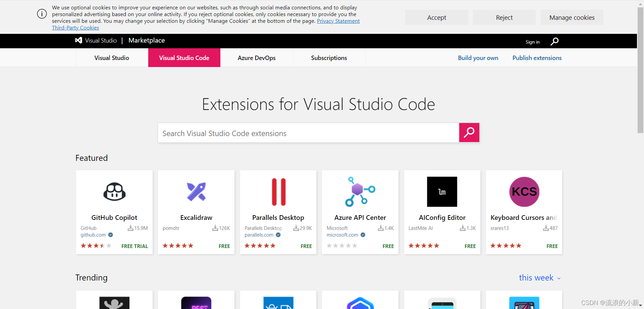Reject optional cookies
This screenshot has width=644, height=309.
(x=504, y=17)
